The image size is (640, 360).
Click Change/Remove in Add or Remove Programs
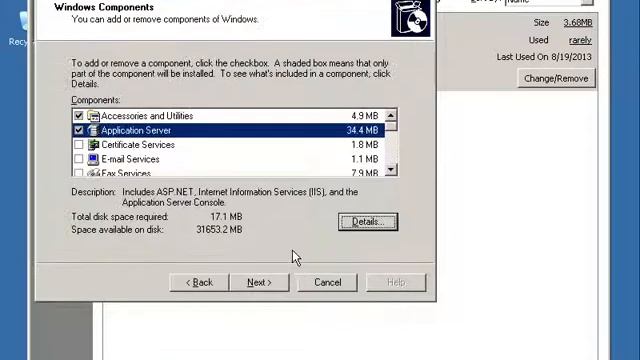point(556,78)
